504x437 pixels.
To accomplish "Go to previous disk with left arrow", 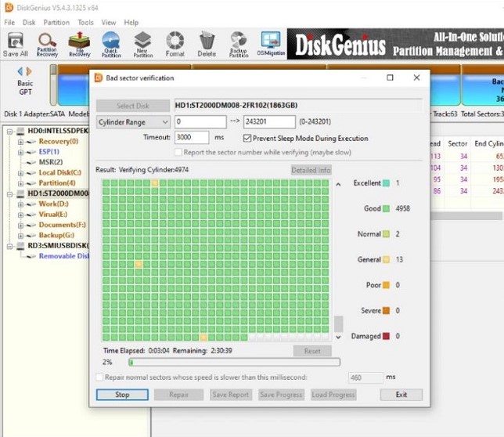I will click(20, 71).
